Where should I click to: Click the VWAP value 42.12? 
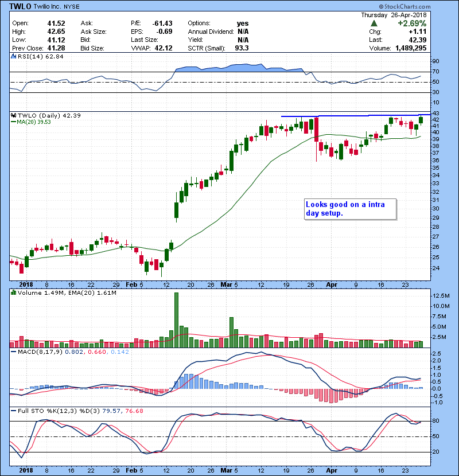point(164,48)
